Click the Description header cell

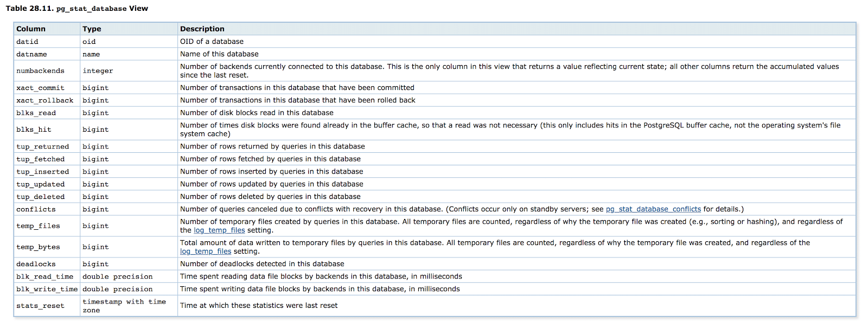click(x=202, y=29)
